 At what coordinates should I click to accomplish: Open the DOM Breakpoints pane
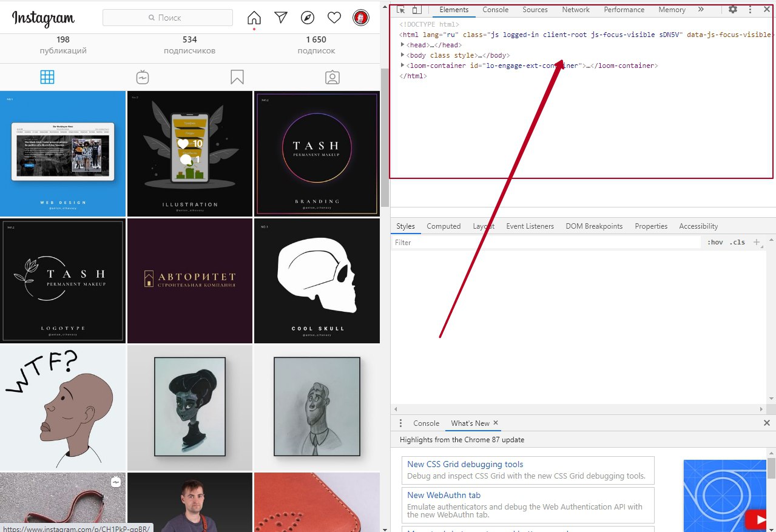tap(594, 226)
